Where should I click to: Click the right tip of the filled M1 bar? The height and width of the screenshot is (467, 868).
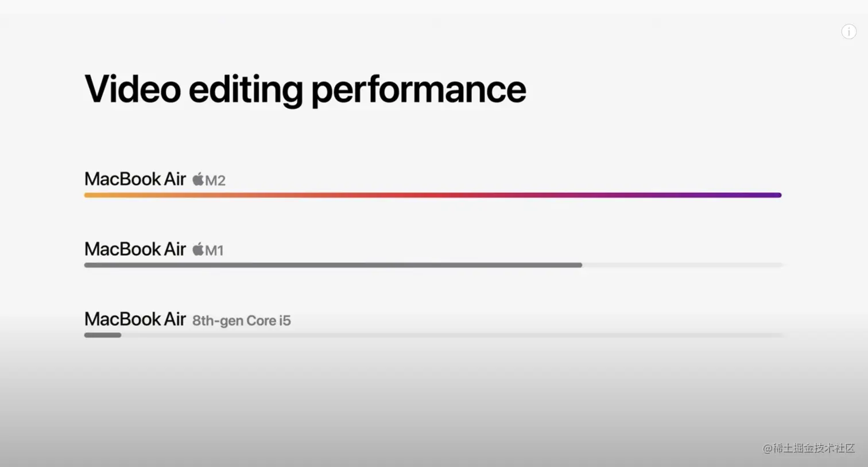point(579,265)
